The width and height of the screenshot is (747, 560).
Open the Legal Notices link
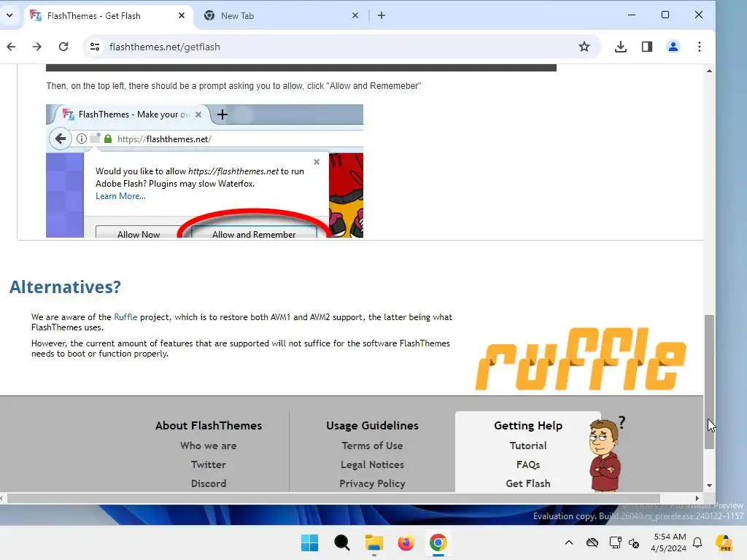click(372, 464)
